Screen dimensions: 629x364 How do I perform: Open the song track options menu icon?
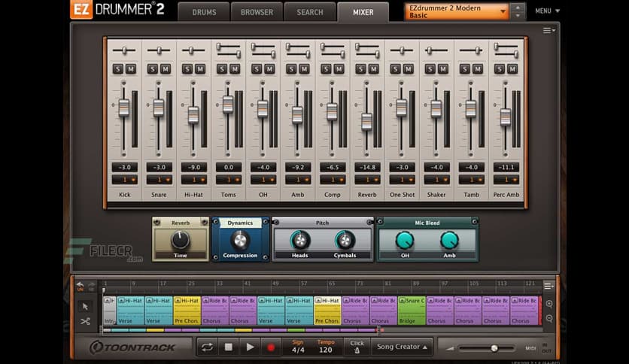(x=548, y=286)
